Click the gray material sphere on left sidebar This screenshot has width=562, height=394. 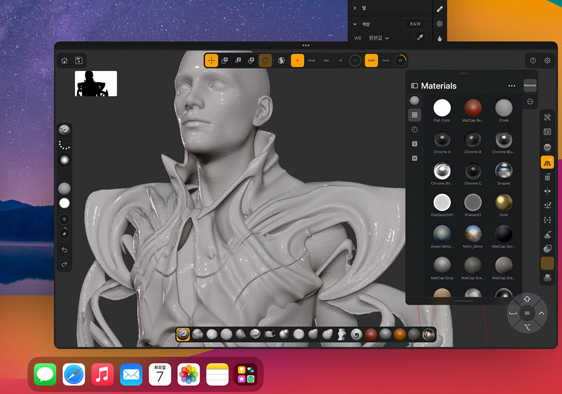(65, 188)
